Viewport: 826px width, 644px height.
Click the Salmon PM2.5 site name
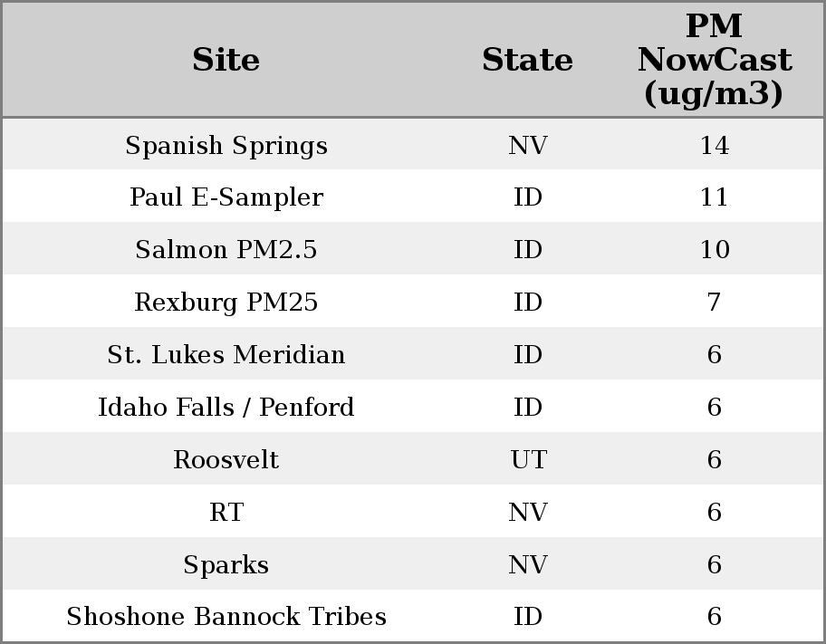point(226,250)
